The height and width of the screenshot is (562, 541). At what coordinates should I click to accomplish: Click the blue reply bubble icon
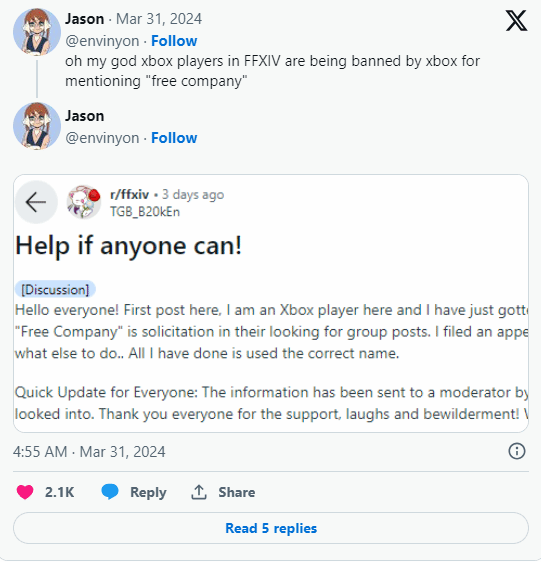click(110, 492)
